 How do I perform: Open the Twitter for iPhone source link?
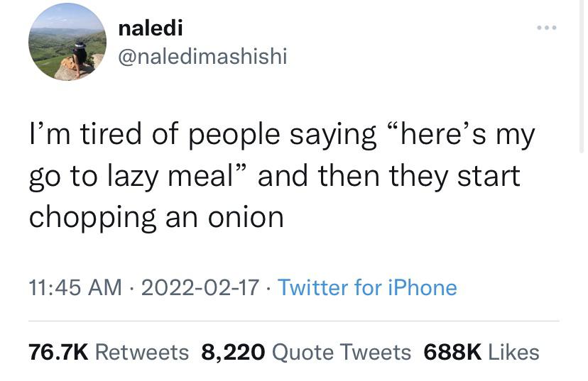(x=367, y=287)
